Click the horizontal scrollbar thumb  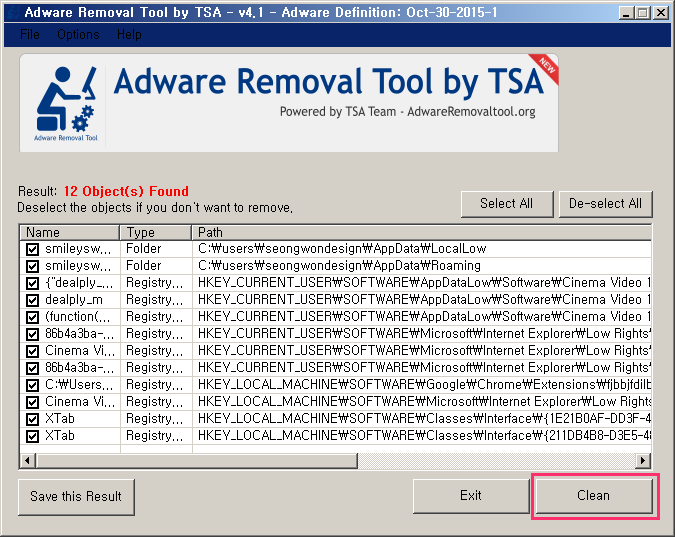(197, 461)
